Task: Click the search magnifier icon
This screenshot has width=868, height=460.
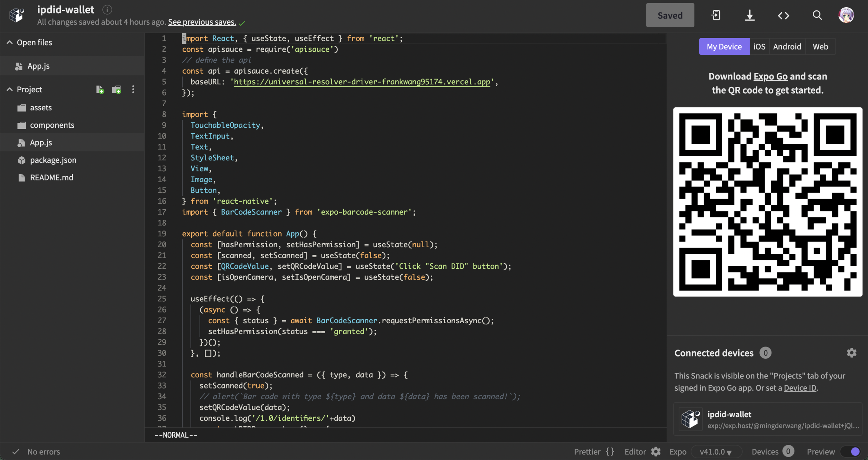Action: (817, 15)
